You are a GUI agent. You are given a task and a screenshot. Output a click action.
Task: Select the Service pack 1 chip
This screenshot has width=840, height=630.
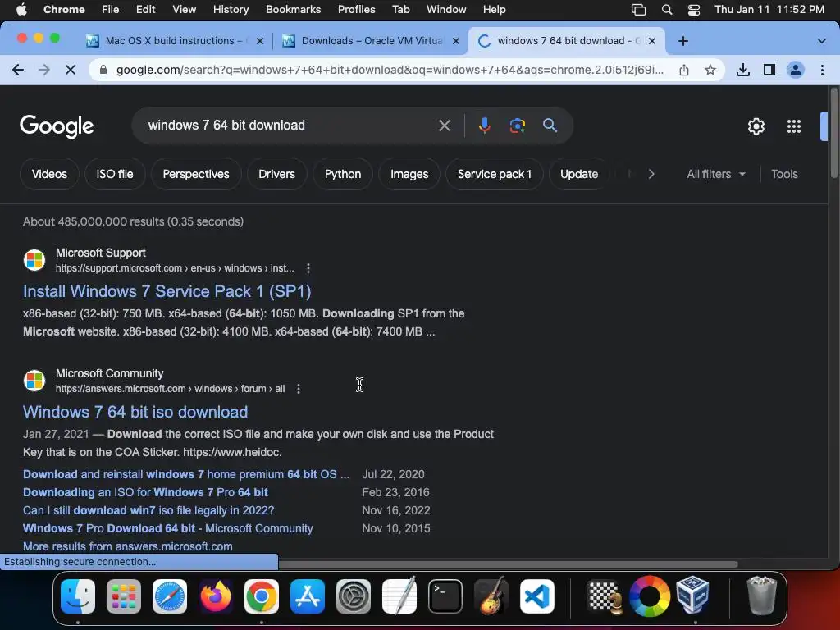pyautogui.click(x=495, y=174)
